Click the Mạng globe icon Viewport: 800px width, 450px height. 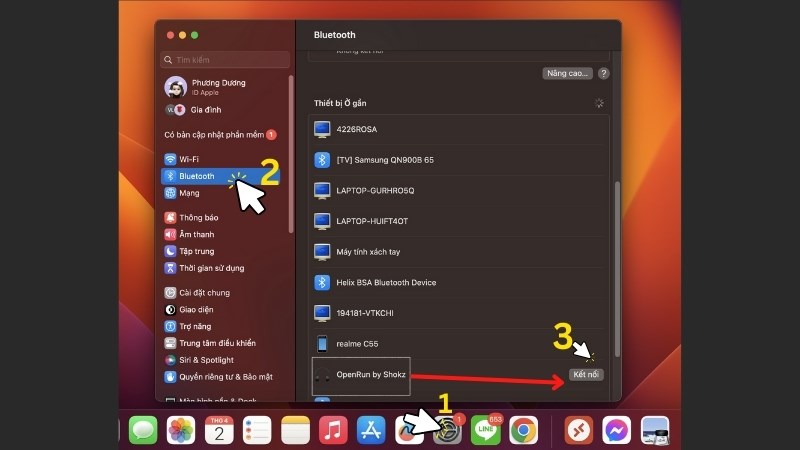click(170, 193)
